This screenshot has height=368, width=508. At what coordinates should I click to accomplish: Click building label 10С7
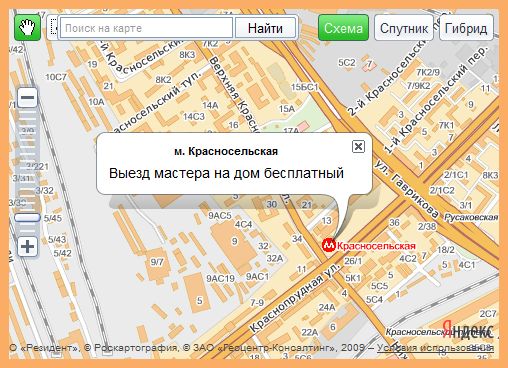pos(56,77)
